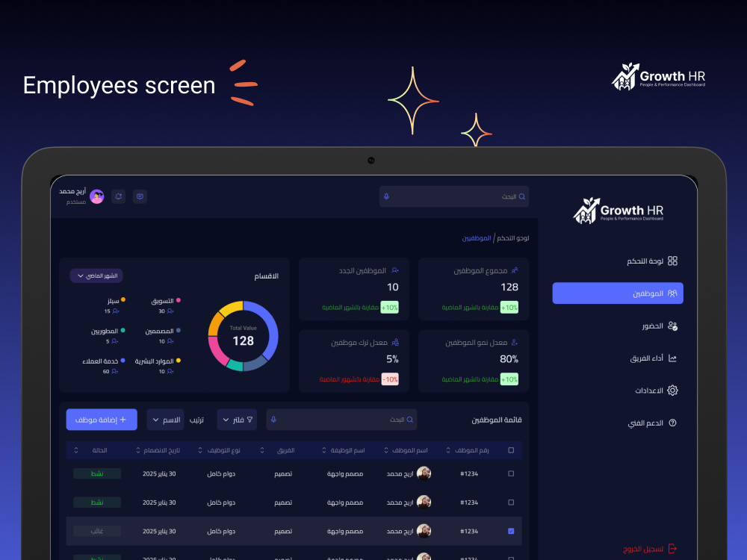Sort by رقم الموظف column
This screenshot has width=747, height=560.
coord(448,450)
